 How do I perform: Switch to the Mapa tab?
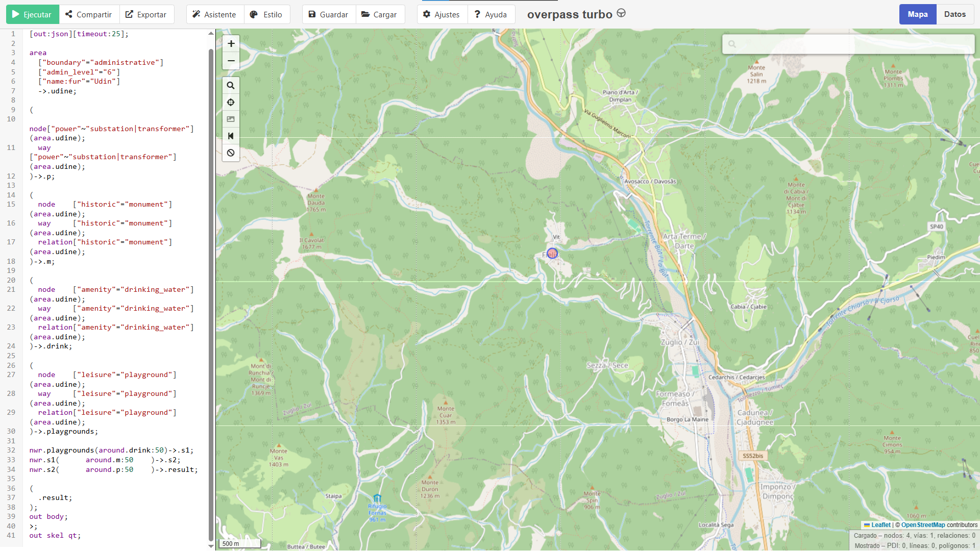pyautogui.click(x=917, y=14)
